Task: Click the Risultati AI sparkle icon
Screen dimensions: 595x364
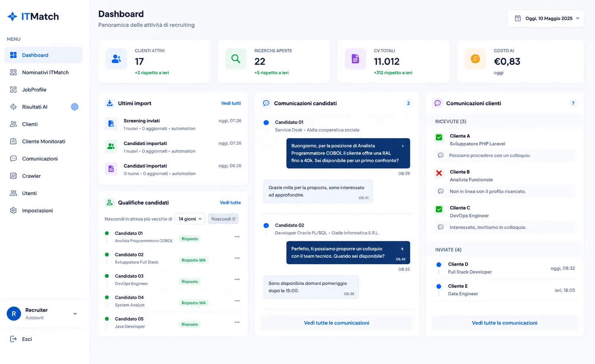Action: pos(13,107)
